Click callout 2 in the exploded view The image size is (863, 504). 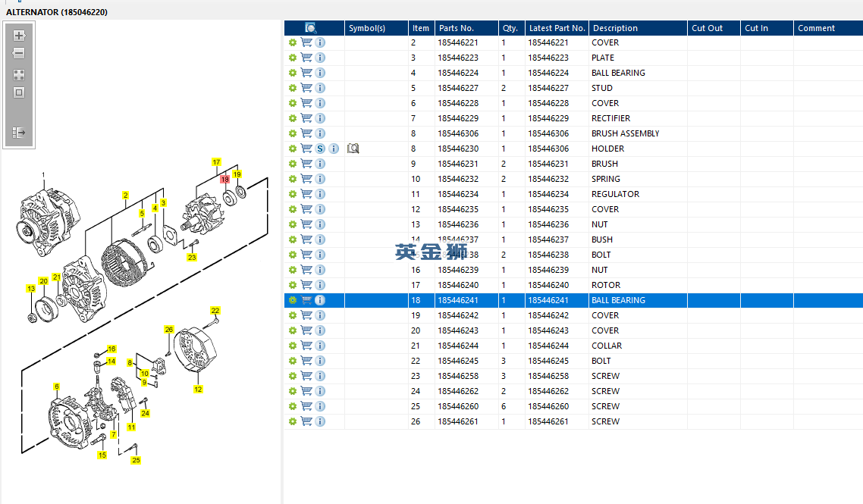[125, 196]
